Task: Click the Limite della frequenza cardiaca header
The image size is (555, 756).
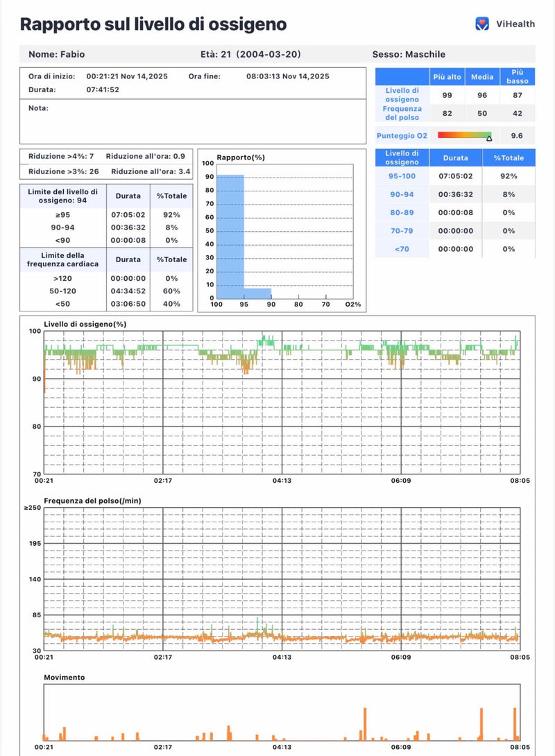Action: 62,259
